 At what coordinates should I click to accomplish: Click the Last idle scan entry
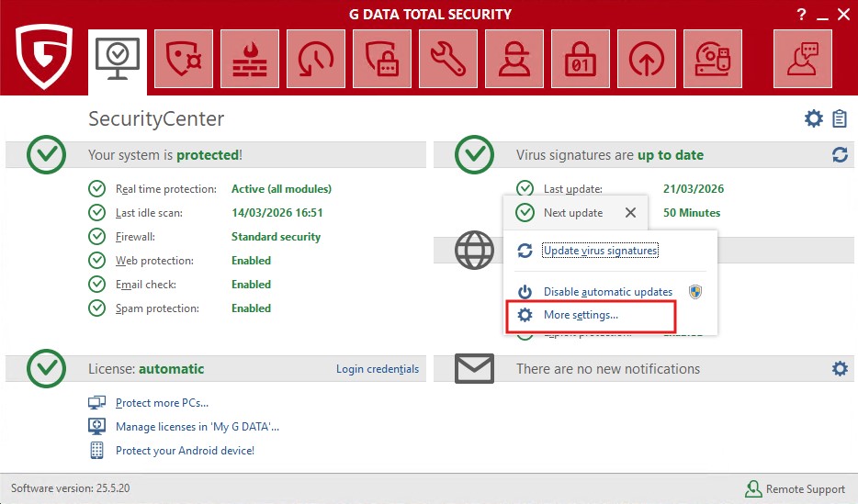pos(149,213)
